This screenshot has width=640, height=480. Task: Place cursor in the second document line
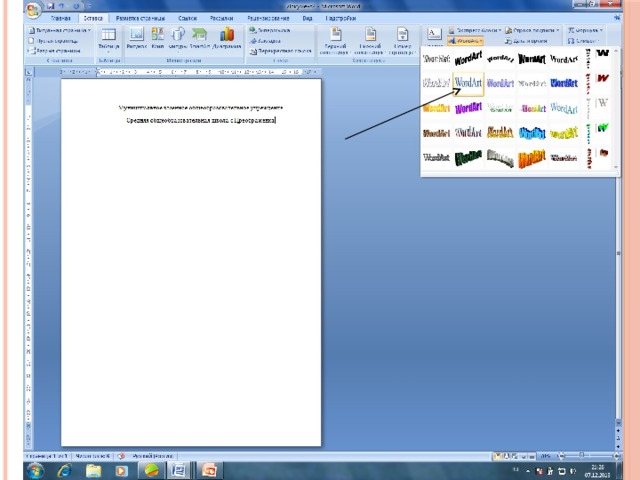201,120
